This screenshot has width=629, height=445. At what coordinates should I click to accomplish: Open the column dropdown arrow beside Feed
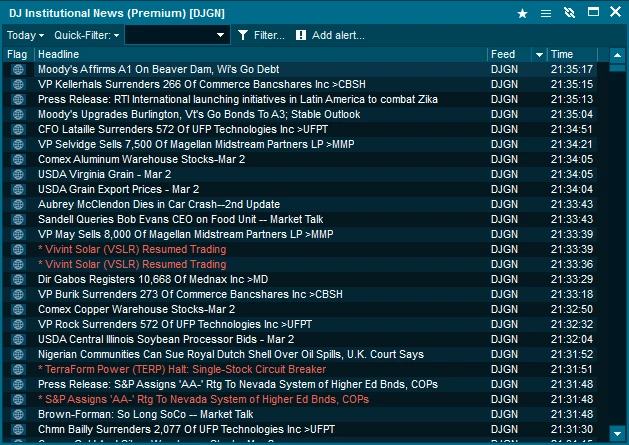tap(539, 54)
